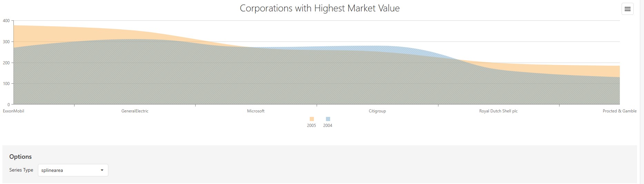Click the Microsoft axis label

click(256, 111)
